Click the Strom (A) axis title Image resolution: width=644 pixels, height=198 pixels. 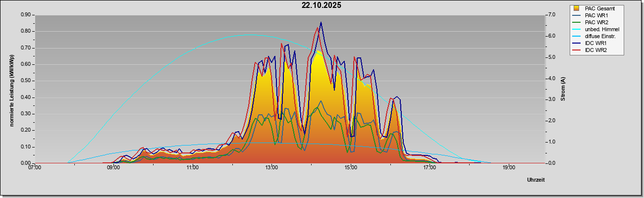563,89
